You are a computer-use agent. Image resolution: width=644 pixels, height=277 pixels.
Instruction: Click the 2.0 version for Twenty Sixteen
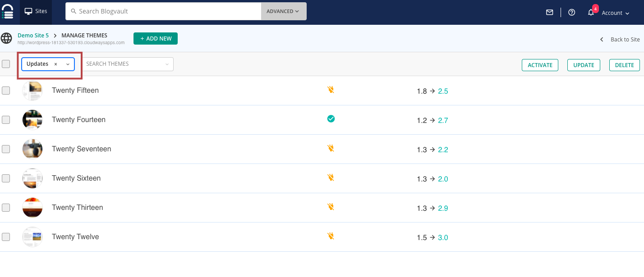(x=443, y=179)
